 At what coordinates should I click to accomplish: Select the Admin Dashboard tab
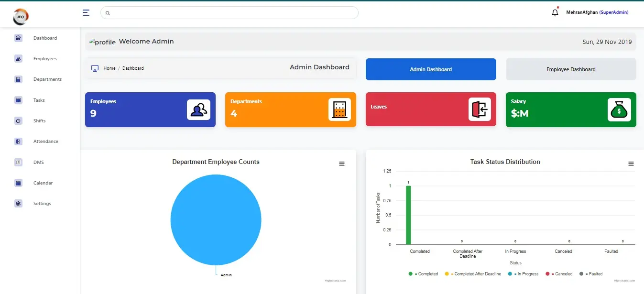(x=431, y=69)
